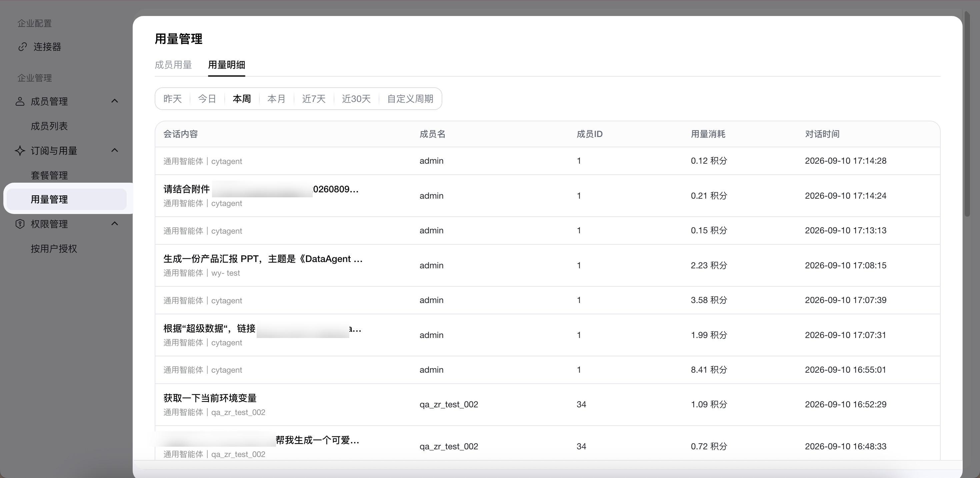Filter by 今日
Viewport: 980px width, 478px height.
(207, 99)
